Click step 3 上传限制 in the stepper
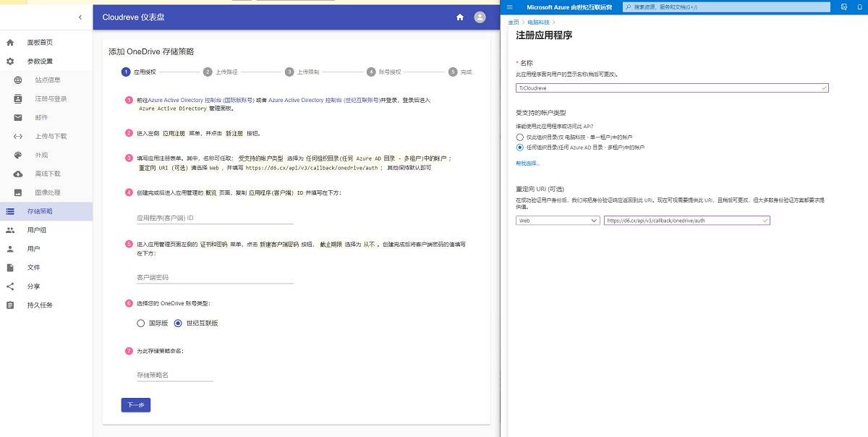This screenshot has width=868, height=437. click(x=302, y=72)
